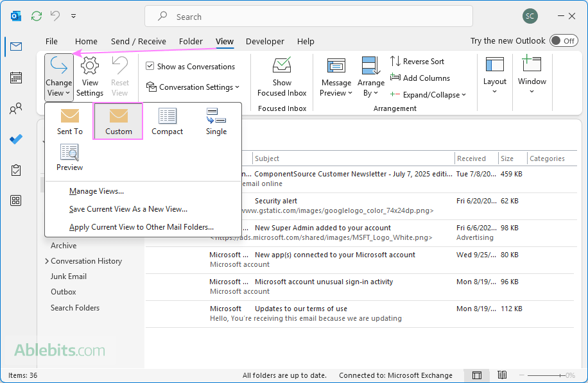Viewport: 588px width, 383px height.
Task: Toggle Show as Conversations checkbox
Action: click(150, 66)
